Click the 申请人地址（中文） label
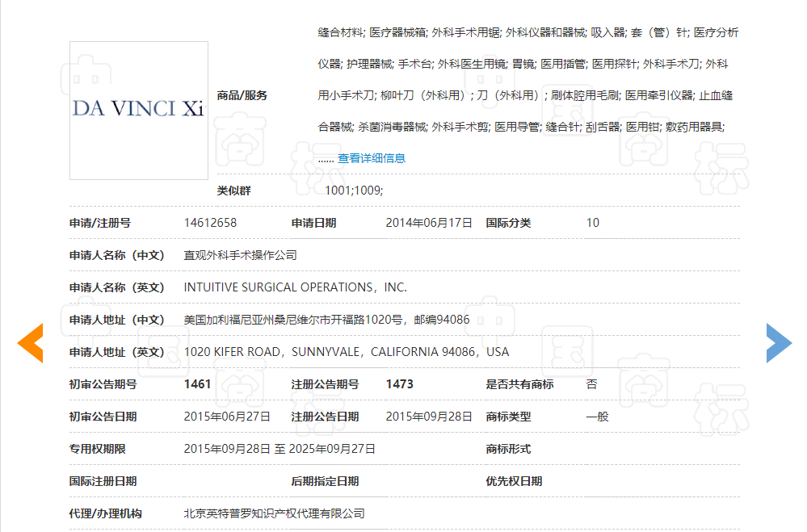This screenshot has width=807, height=532. 117,320
